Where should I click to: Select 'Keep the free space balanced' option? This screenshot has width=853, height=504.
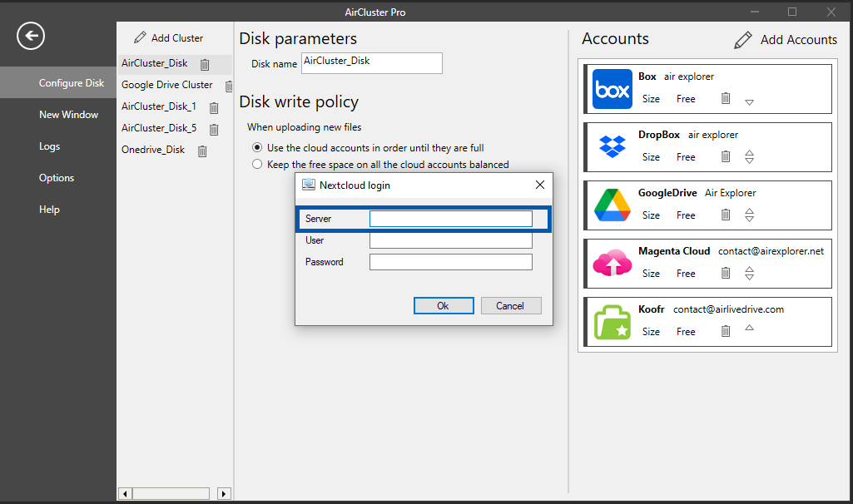click(x=257, y=164)
